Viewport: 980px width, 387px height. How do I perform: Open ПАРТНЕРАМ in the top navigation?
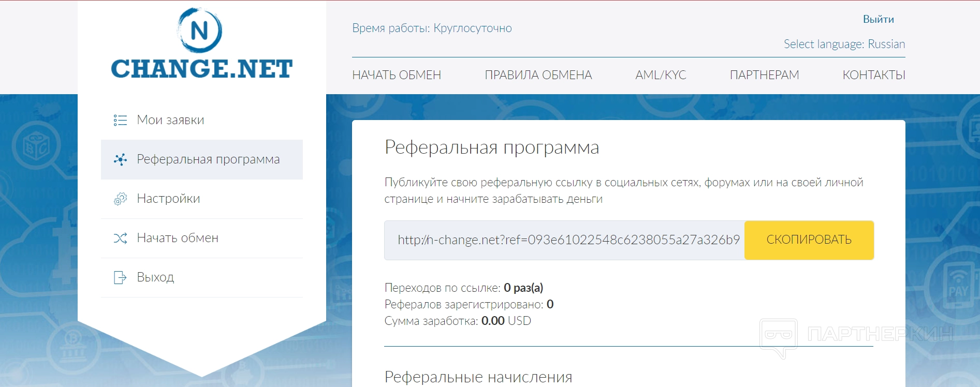click(764, 75)
